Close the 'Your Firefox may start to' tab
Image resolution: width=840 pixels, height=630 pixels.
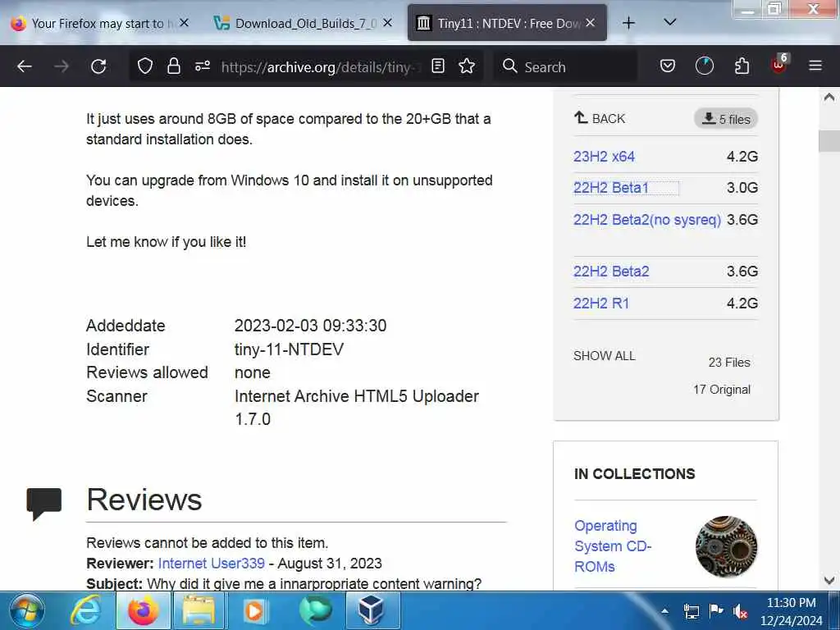click(184, 23)
